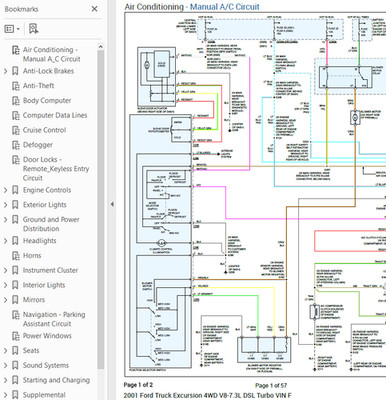Open Air Conditioning - Manual A_C Circuit bookmark
The height and width of the screenshot is (400, 386).
[52, 54]
